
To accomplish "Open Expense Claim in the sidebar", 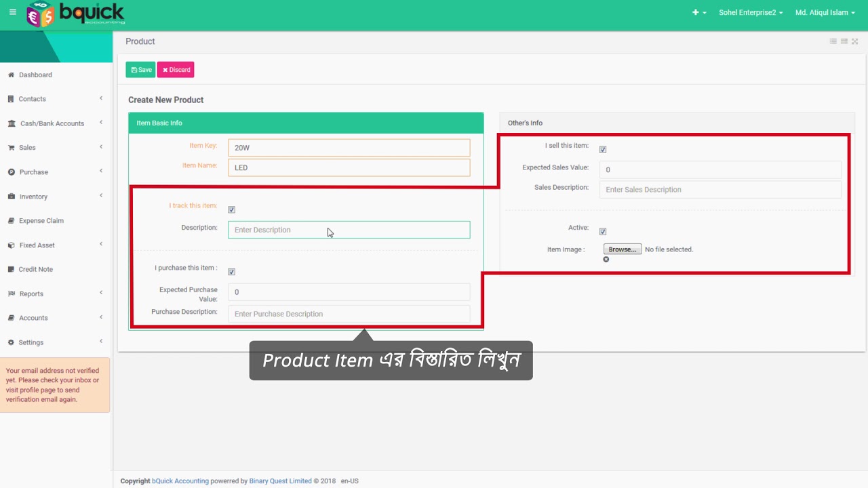I will pyautogui.click(x=41, y=221).
